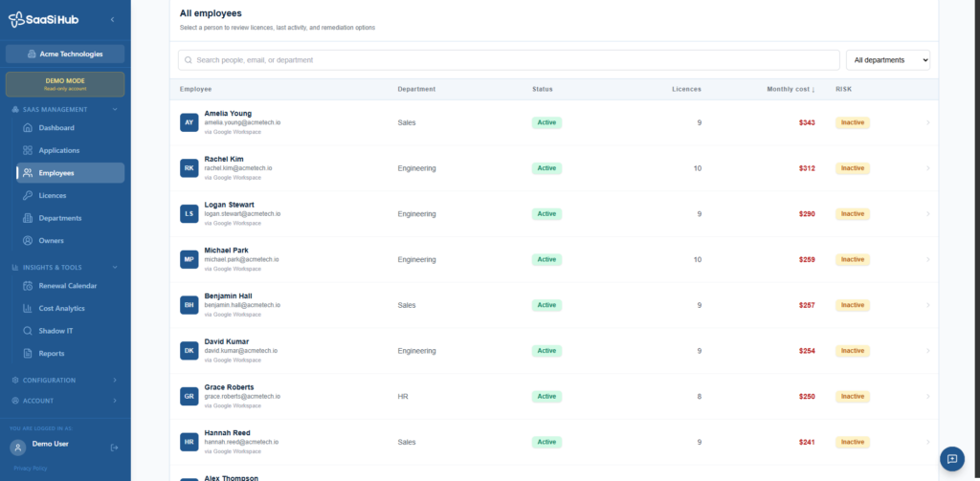
Task: Open the Privacy Policy link
Action: (x=30, y=468)
